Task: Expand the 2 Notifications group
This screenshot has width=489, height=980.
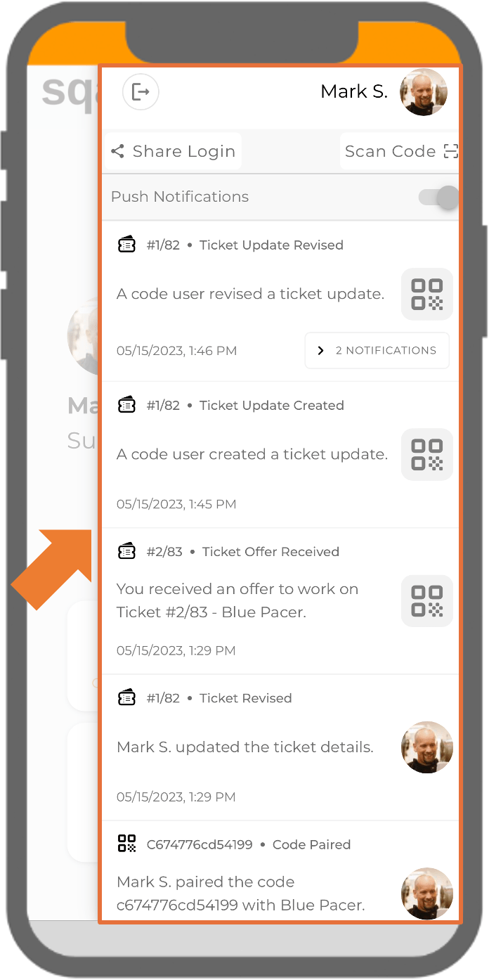Action: pos(377,350)
